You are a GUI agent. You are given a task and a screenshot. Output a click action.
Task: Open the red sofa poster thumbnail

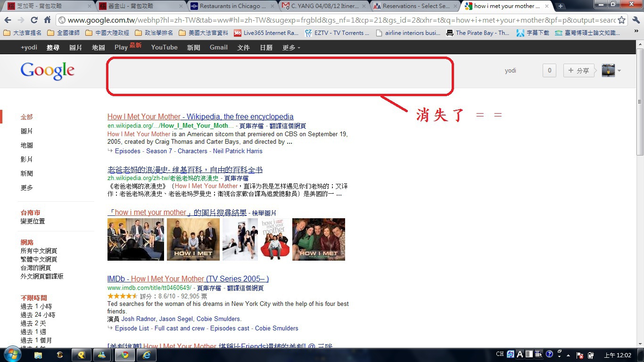pos(275,239)
